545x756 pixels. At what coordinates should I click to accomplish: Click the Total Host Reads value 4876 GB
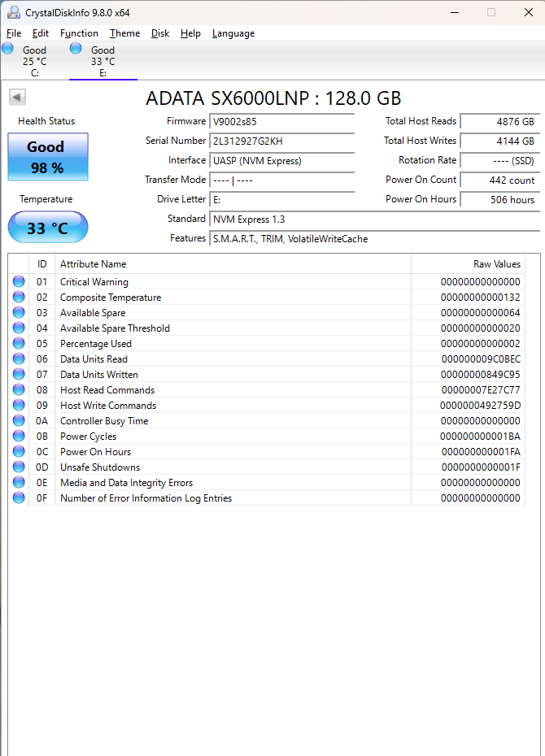pos(499,121)
